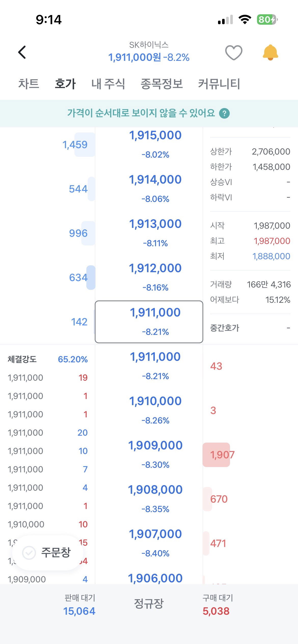Open the 커뮤니티 tab
Image resolution: width=298 pixels, height=644 pixels.
(219, 84)
